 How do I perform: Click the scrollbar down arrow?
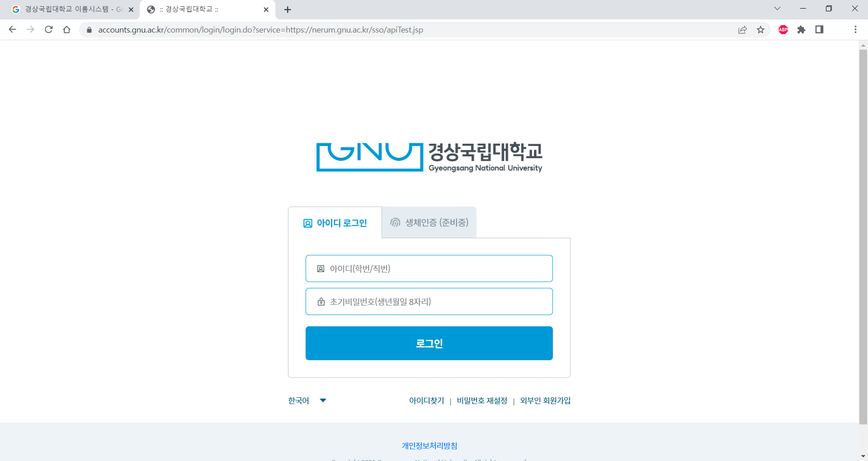[x=863, y=456]
